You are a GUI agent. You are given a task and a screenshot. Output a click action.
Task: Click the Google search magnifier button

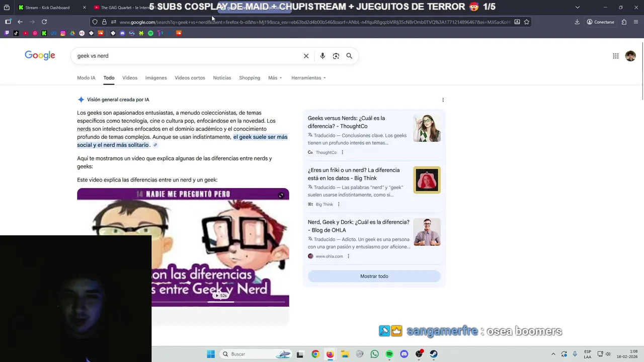[349, 56]
